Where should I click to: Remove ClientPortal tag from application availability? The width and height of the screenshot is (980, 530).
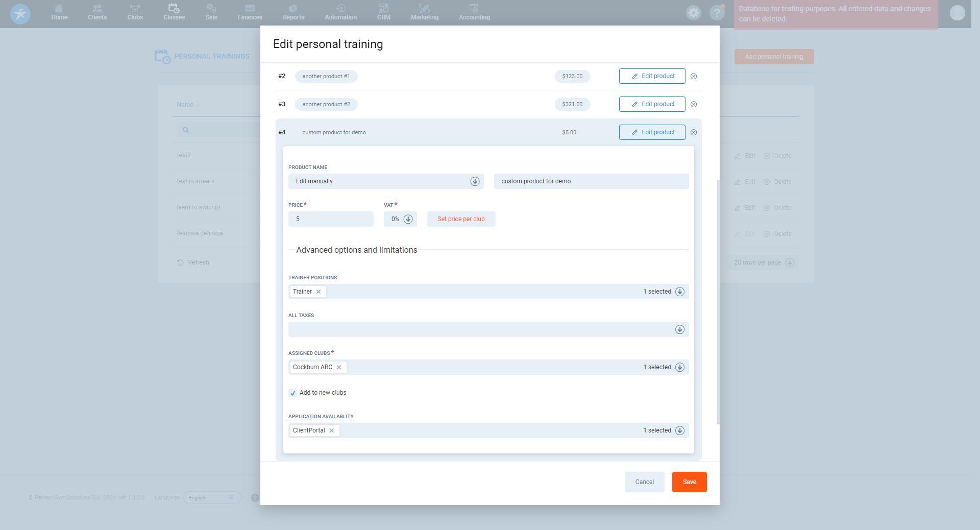pos(332,430)
